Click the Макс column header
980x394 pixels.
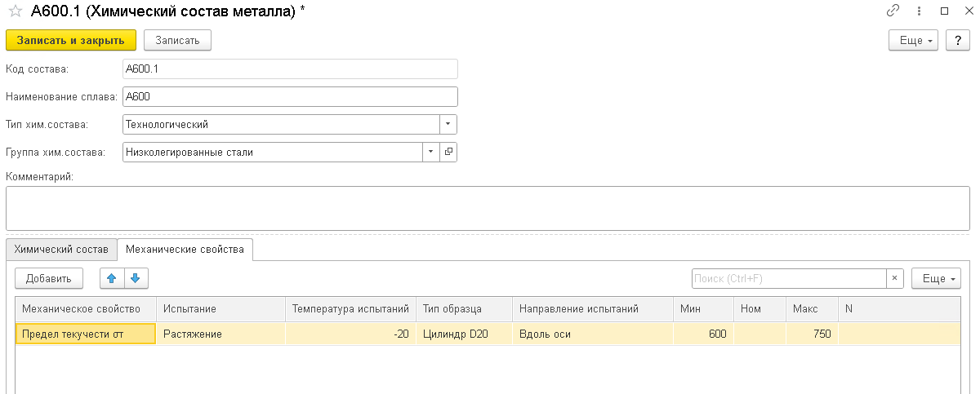point(812,309)
